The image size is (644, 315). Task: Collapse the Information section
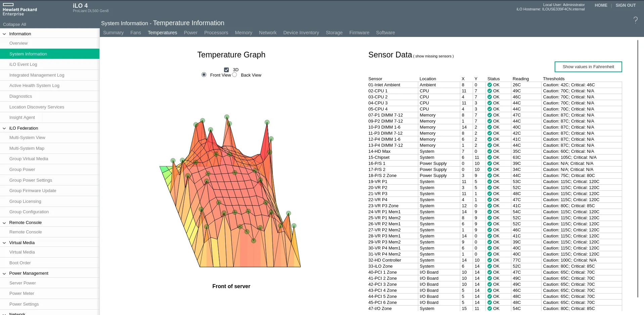click(4, 34)
